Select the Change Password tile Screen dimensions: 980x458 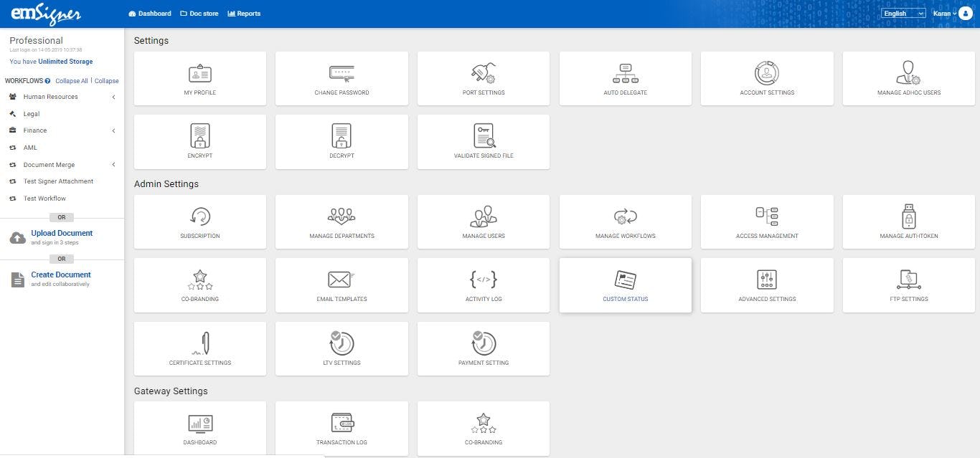pyautogui.click(x=341, y=78)
